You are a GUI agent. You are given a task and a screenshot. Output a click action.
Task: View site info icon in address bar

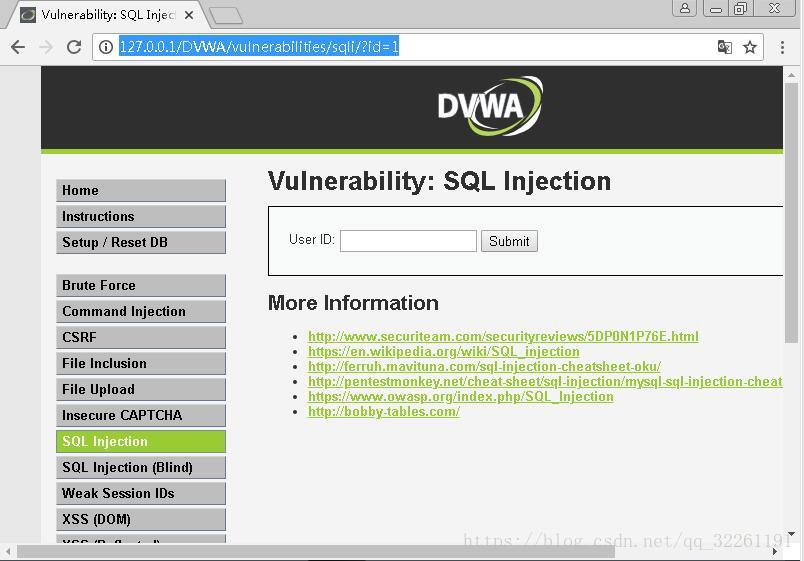click(106, 47)
